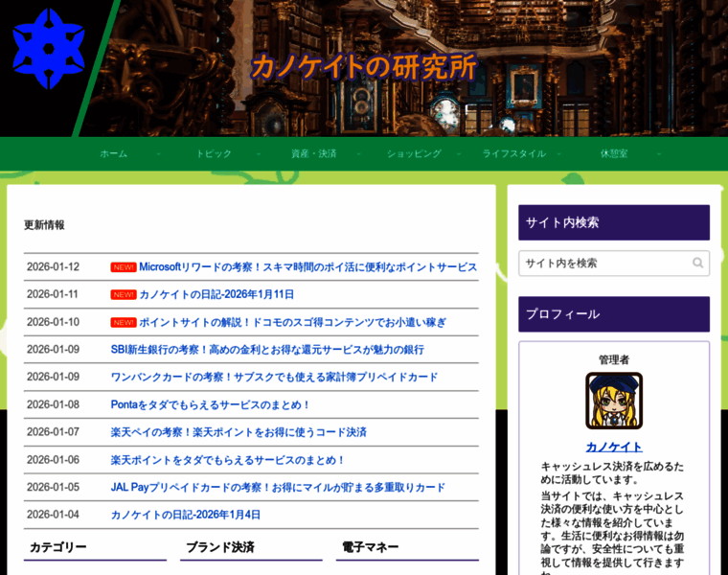Viewport: 728px width, 575px height.
Task: Open the SBI新生銀行の考察 article
Action: click(267, 350)
